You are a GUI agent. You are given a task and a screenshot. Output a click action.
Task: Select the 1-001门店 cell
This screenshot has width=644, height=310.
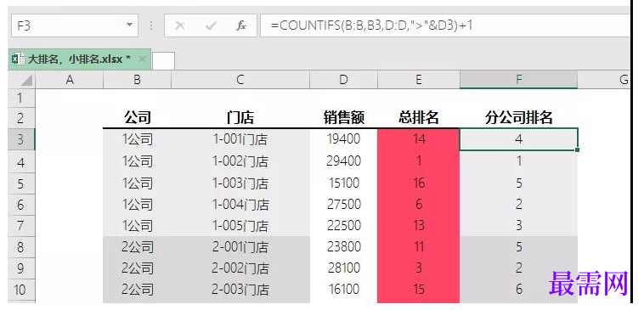coord(240,139)
